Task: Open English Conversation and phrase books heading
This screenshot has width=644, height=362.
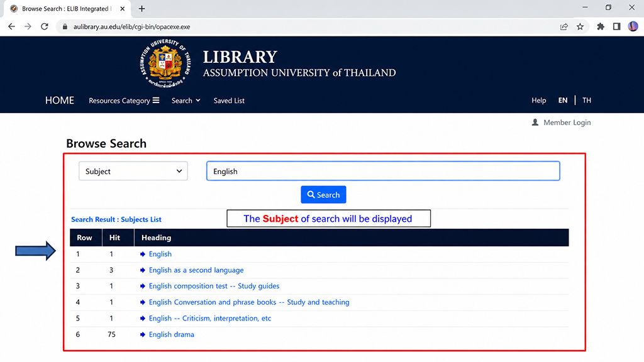Action: pyautogui.click(x=249, y=302)
